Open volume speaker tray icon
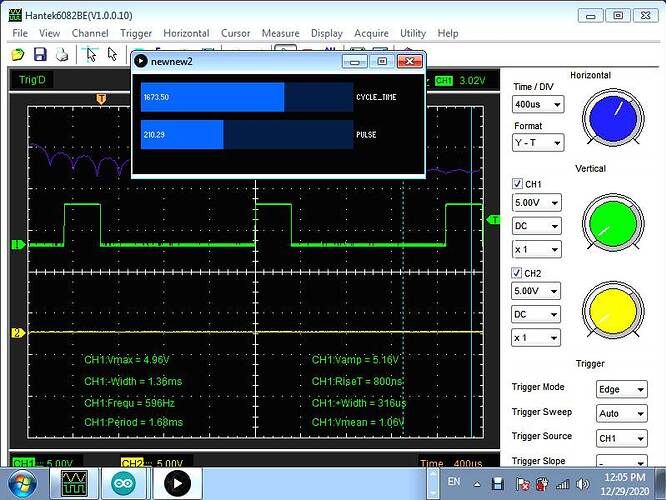Screen dimensions: 666x500 [583, 484]
